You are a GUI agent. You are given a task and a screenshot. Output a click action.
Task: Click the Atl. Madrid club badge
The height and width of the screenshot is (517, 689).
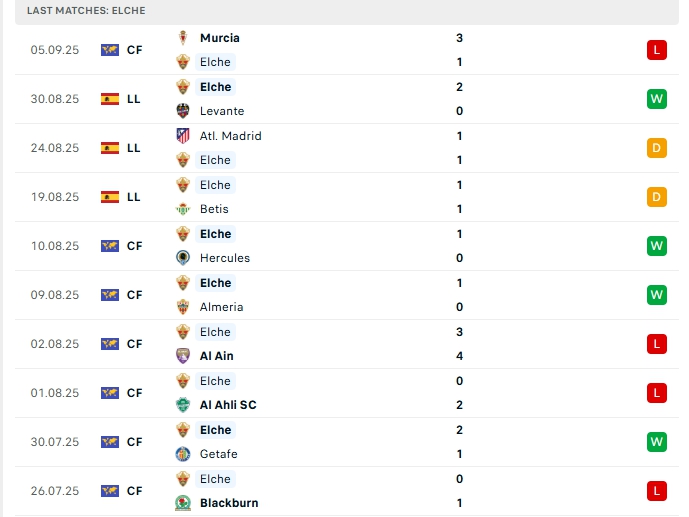point(183,136)
